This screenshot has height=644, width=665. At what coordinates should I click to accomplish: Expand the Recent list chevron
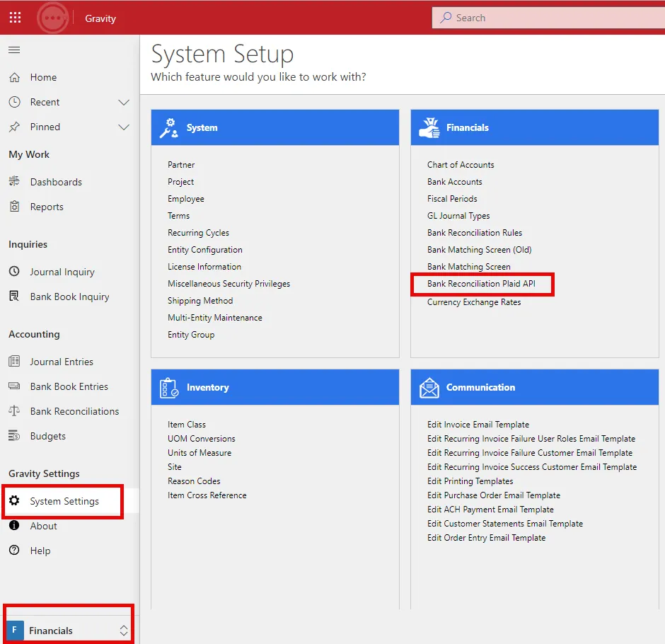pos(124,102)
